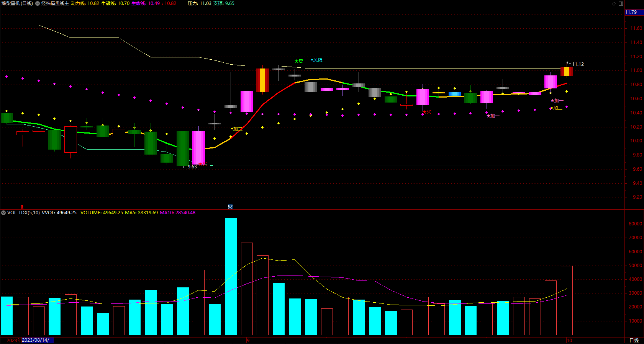Screen dimensions: 644x344
Task: Click the 财 financial marker icon
Action: [x=230, y=207]
